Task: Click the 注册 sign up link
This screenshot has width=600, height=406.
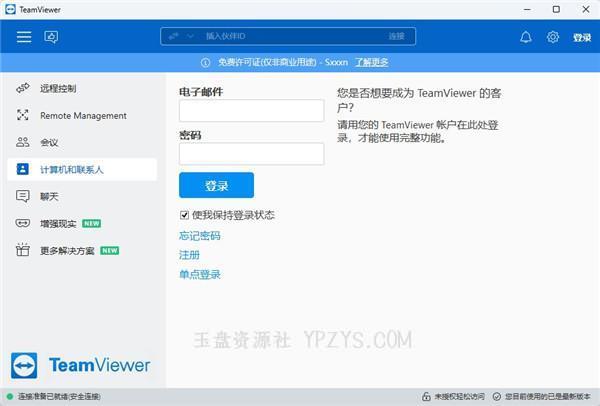Action: pyautogui.click(x=189, y=255)
